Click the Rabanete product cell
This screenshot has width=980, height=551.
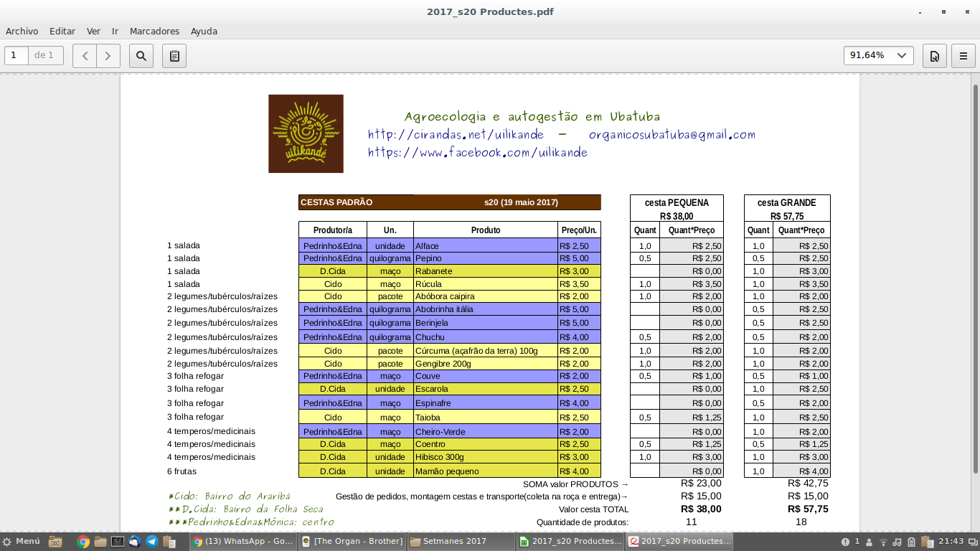486,271
